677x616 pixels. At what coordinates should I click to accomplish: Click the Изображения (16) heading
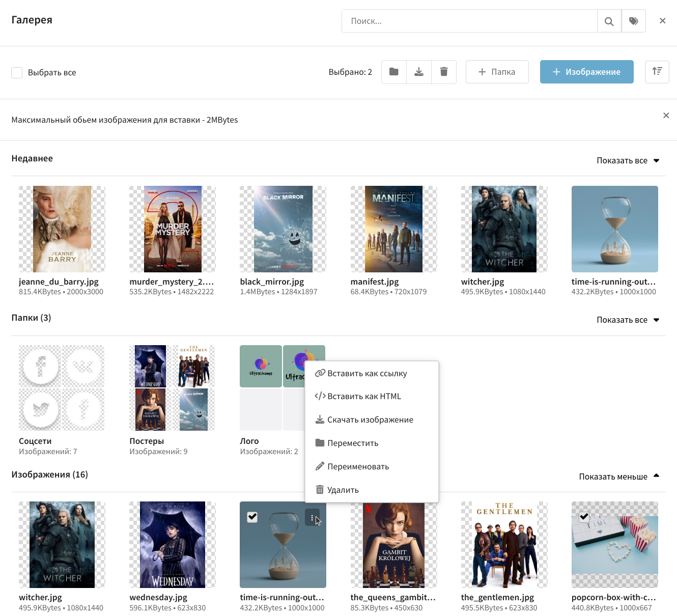point(50,474)
